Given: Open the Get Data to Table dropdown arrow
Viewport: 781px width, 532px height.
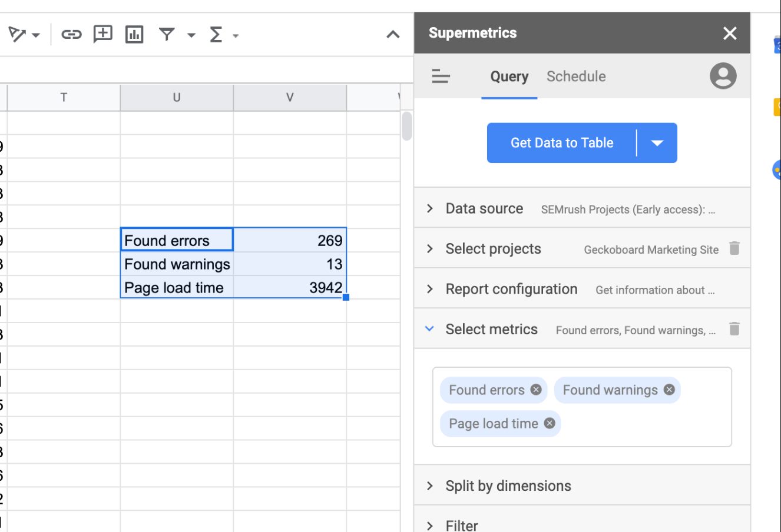Looking at the screenshot, I should click(657, 143).
